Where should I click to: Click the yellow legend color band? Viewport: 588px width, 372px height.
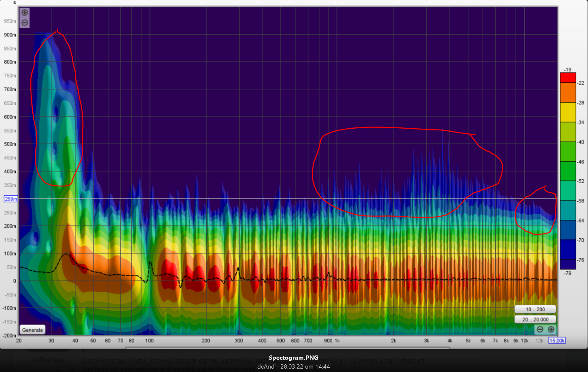coord(568,112)
